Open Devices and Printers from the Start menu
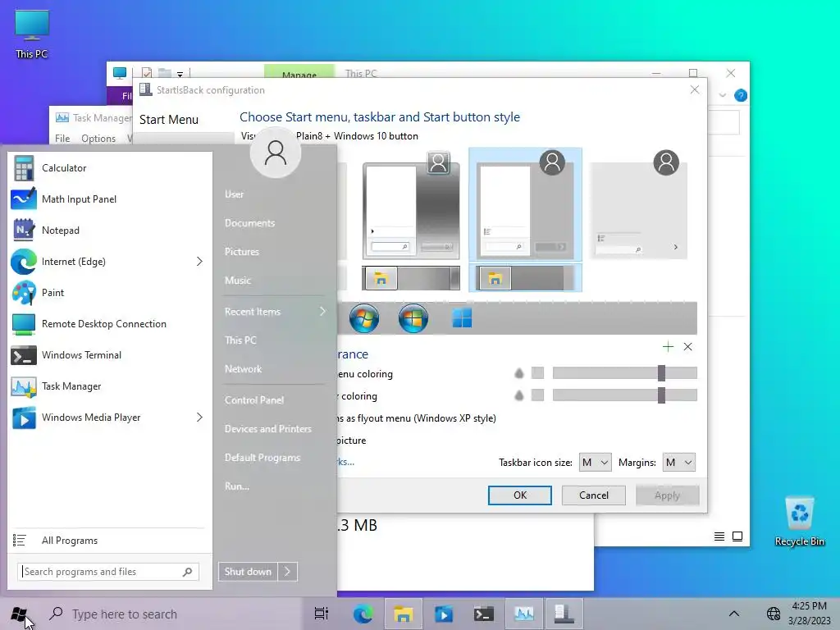Screen dimensions: 840x630 (x=268, y=429)
